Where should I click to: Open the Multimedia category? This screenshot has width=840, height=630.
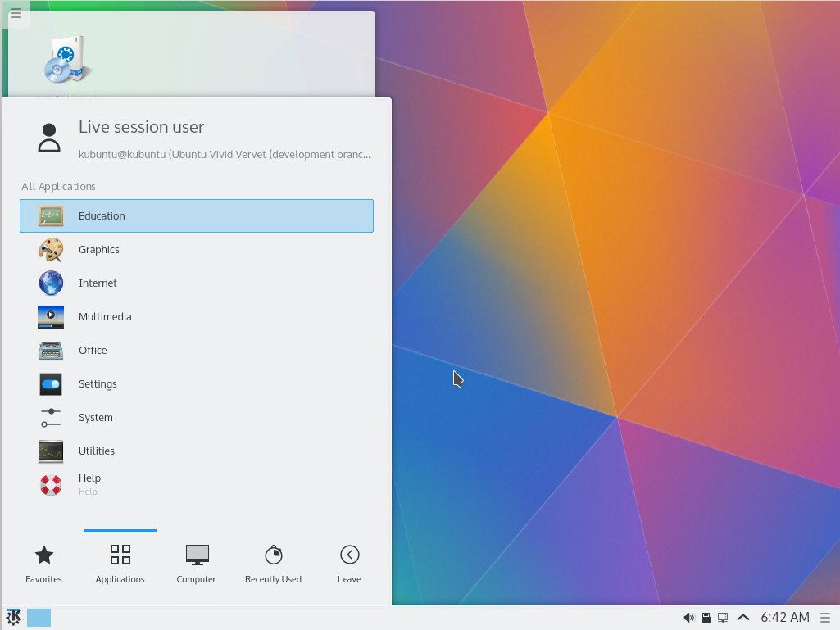tap(197, 316)
